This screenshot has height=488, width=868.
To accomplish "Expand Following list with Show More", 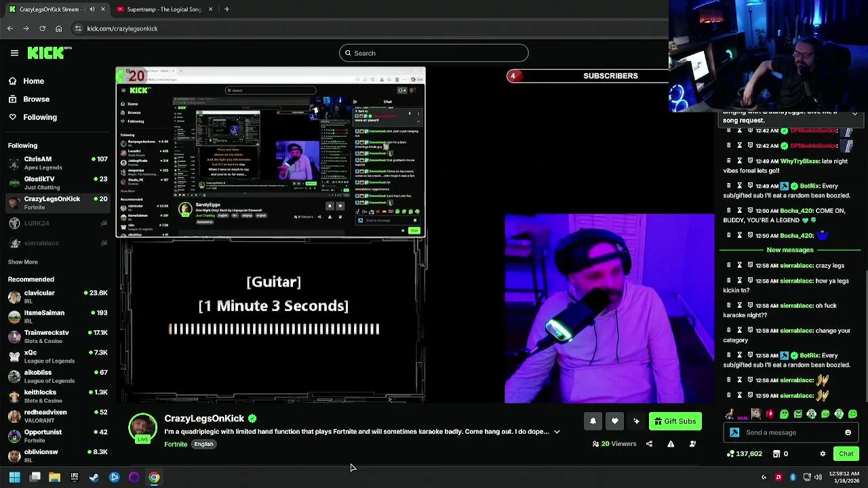I will tap(22, 262).
